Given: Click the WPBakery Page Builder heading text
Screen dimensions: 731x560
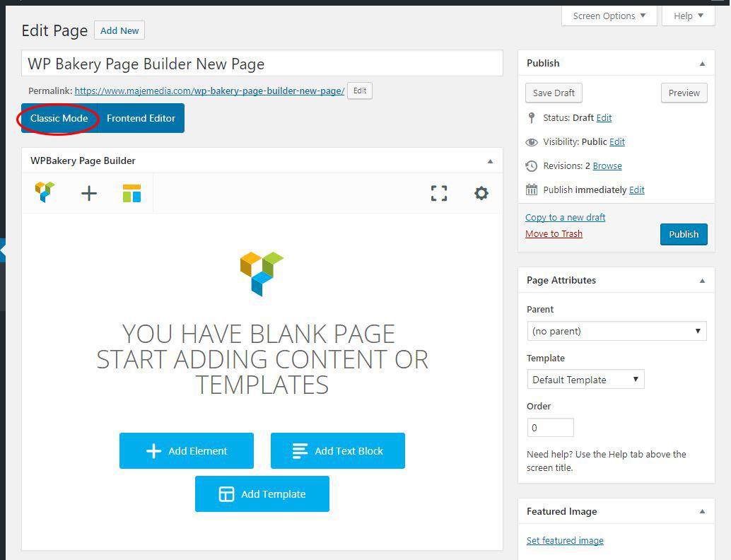Looking at the screenshot, I should pyautogui.click(x=83, y=161).
